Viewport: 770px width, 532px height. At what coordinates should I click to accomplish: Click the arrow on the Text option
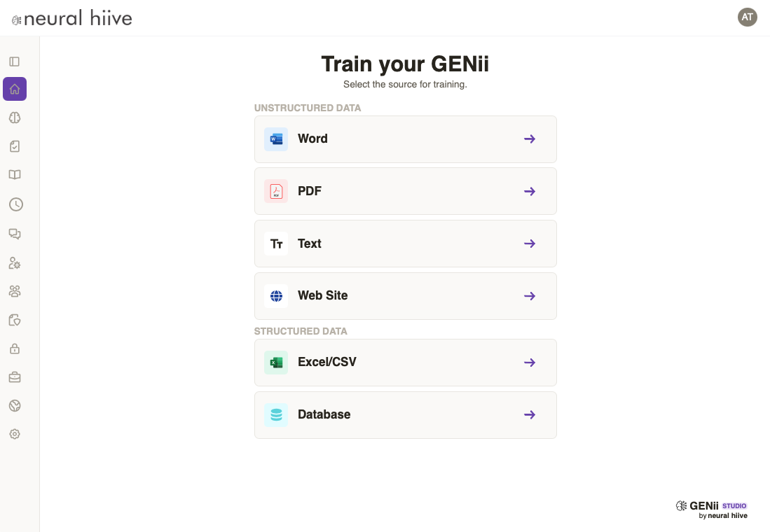coord(530,244)
